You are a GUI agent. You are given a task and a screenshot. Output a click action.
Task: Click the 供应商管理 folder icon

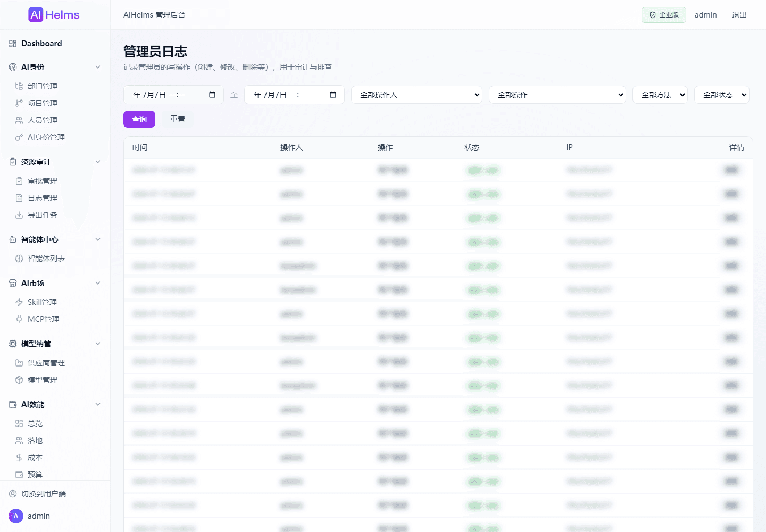[x=19, y=363]
